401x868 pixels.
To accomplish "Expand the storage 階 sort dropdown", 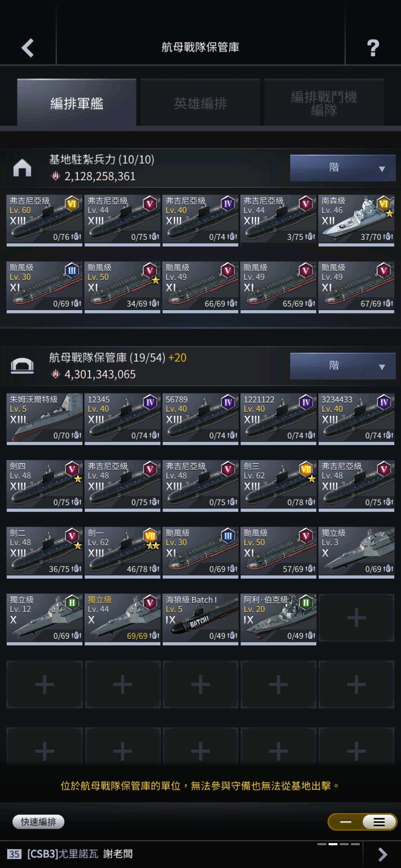I will click(x=343, y=366).
